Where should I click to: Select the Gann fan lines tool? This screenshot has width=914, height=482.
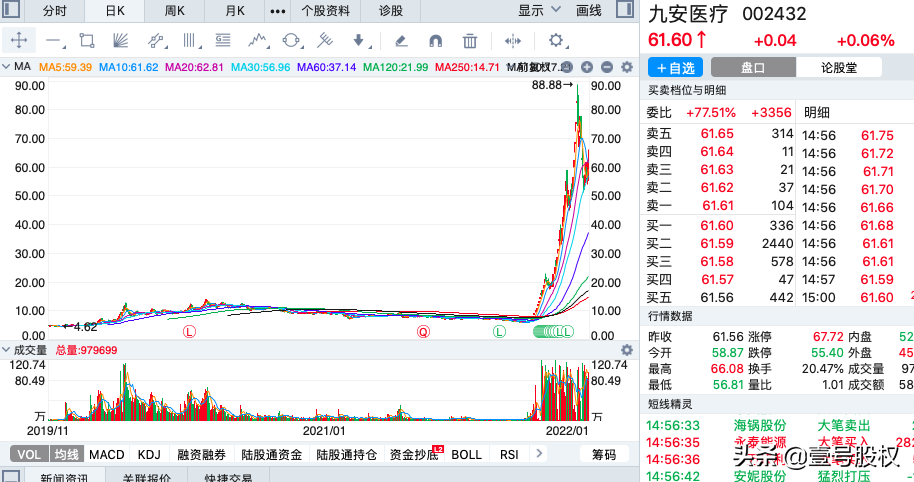click(119, 40)
